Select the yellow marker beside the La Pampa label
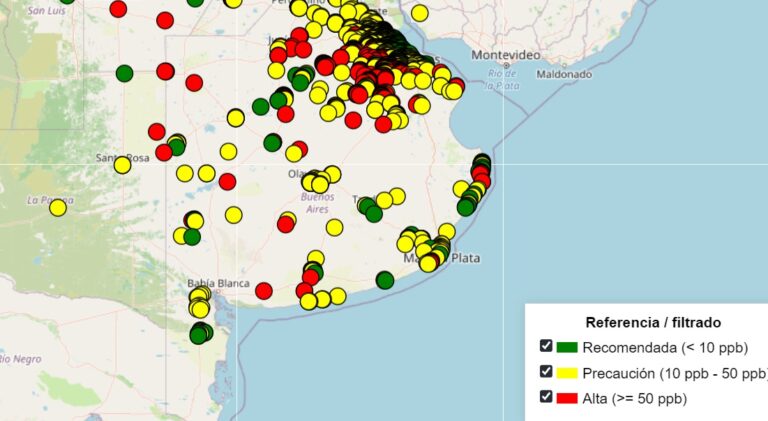The width and height of the screenshot is (768, 421). (58, 208)
